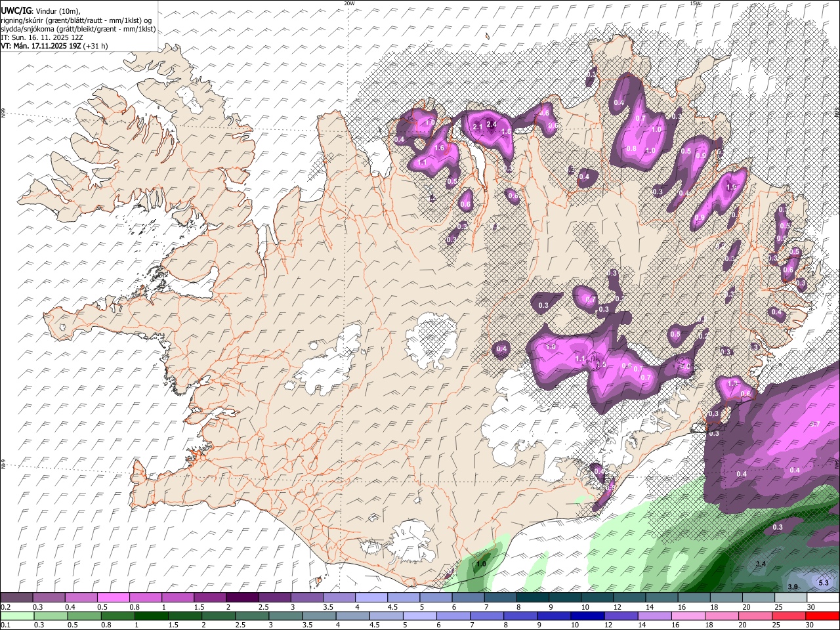Image resolution: width=840 pixels, height=630 pixels.
Task: Pick the bright red 30 swatch in the lower scale
Action: point(822,616)
